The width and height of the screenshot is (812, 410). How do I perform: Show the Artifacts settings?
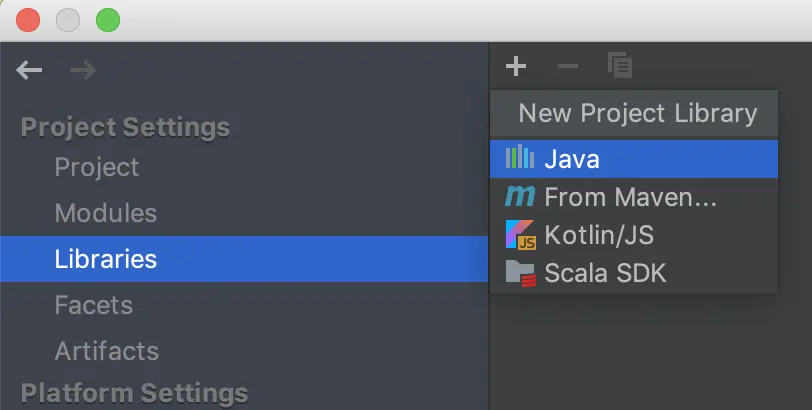pos(107,351)
